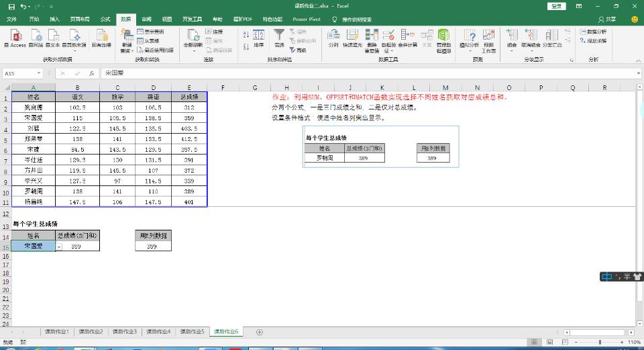The image size is (644, 350).
Task: Click 删除重复值 remove duplicates
Action: (372, 40)
